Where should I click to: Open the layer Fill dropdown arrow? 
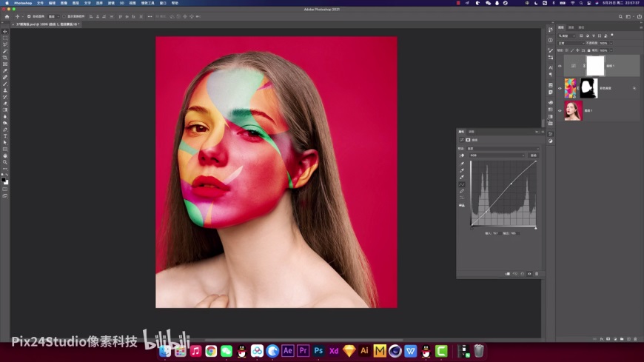coord(611,50)
